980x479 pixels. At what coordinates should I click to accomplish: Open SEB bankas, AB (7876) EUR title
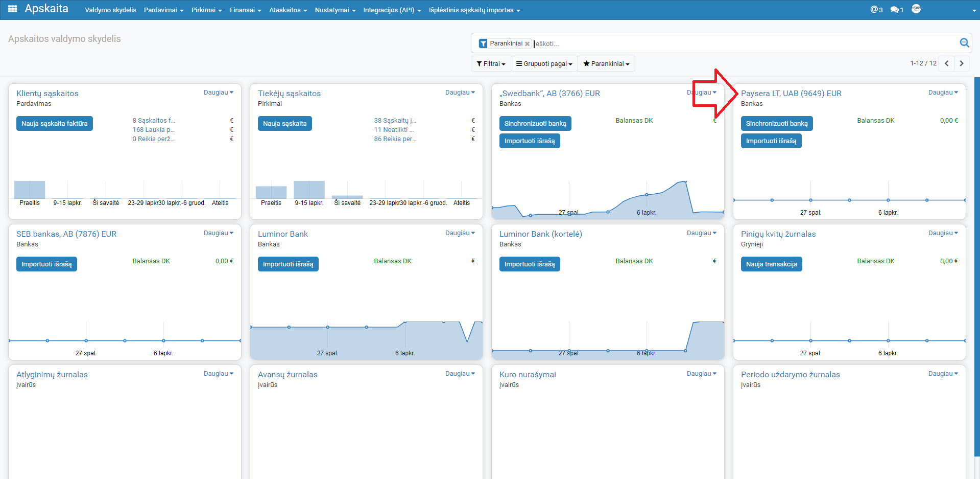[x=66, y=234]
